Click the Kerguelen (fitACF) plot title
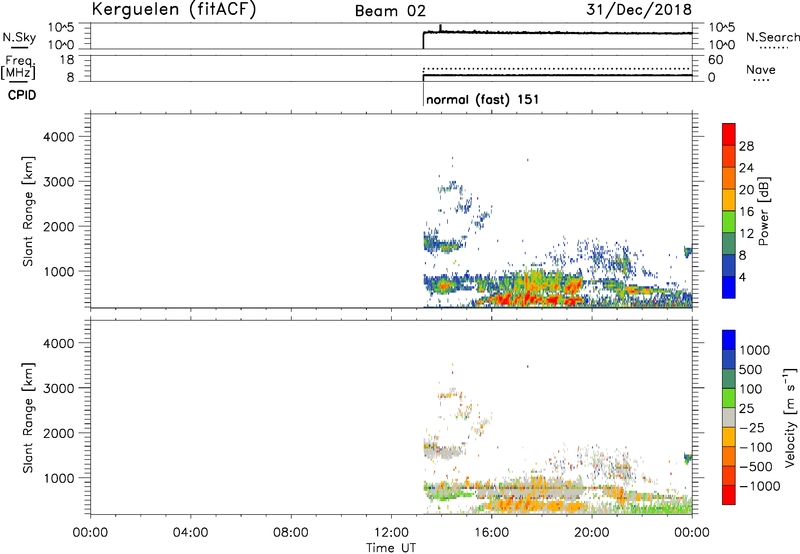This screenshot has width=800, height=554. coord(173,9)
